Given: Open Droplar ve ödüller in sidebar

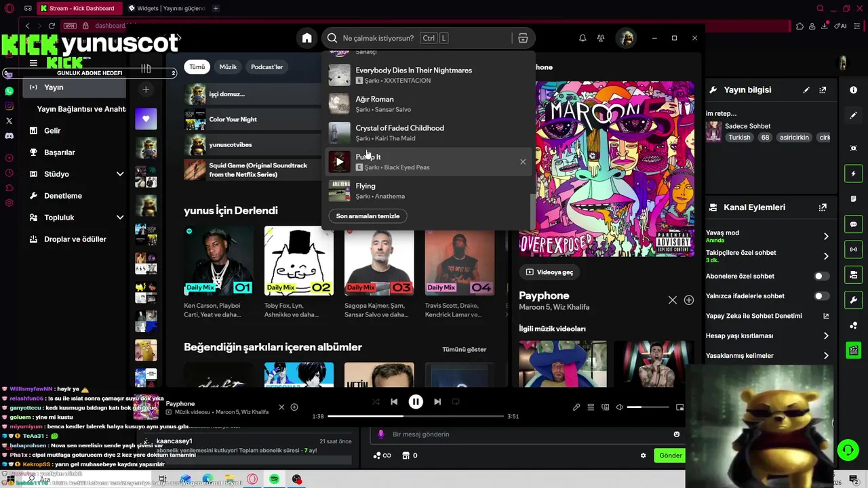Looking at the screenshot, I should click(75, 239).
